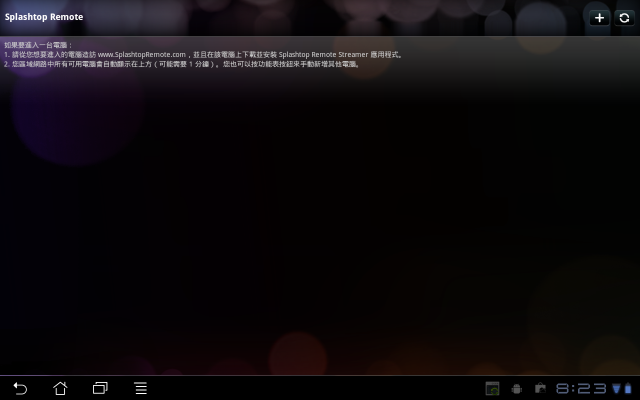This screenshot has height=400, width=640.
Task: Tap the battery status icon
Action: coord(628,388)
